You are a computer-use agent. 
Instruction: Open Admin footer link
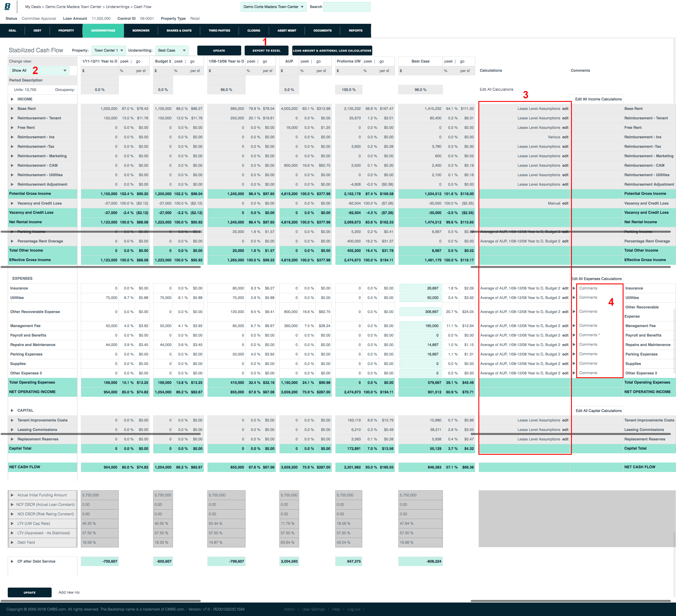[289, 609]
